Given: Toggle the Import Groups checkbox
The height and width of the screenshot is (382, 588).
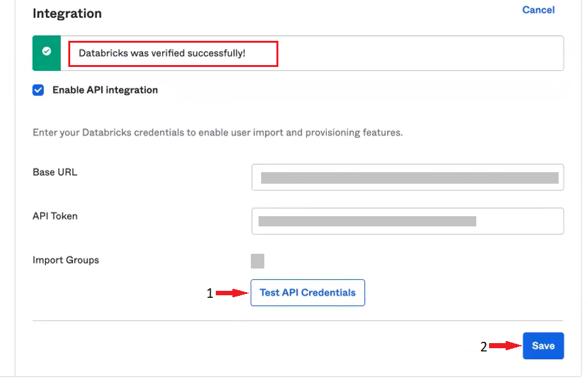Looking at the screenshot, I should [257, 261].
